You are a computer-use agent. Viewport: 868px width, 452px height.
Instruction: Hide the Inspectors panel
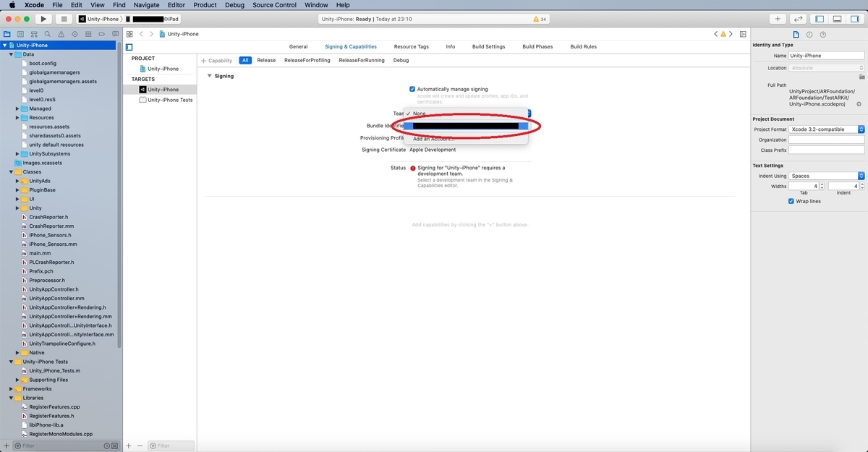point(854,19)
